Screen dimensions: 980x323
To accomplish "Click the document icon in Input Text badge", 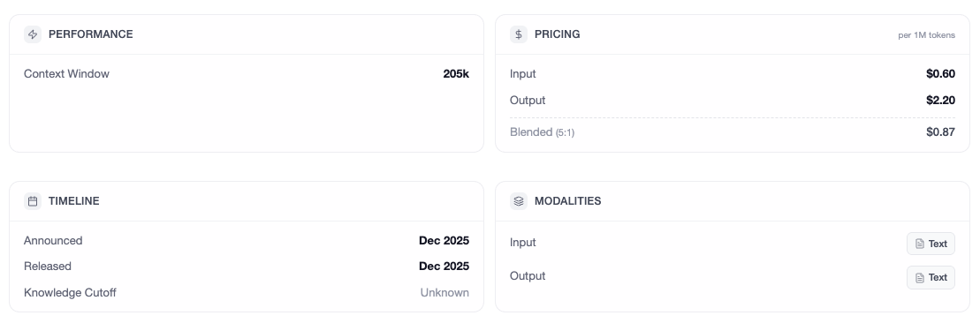I will click(920, 244).
